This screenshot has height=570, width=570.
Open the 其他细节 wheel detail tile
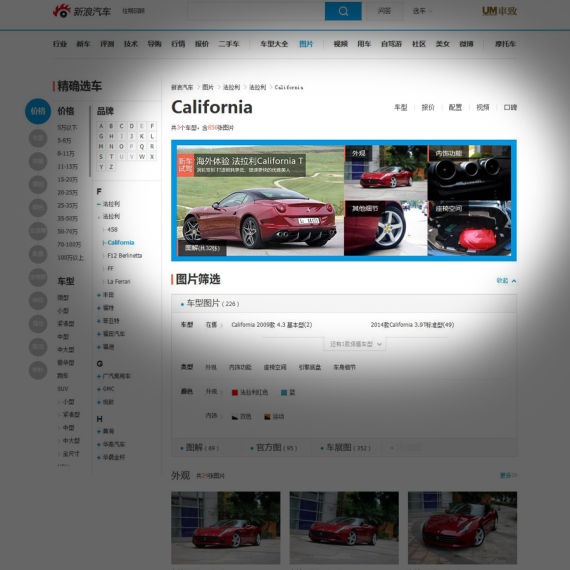(x=386, y=228)
